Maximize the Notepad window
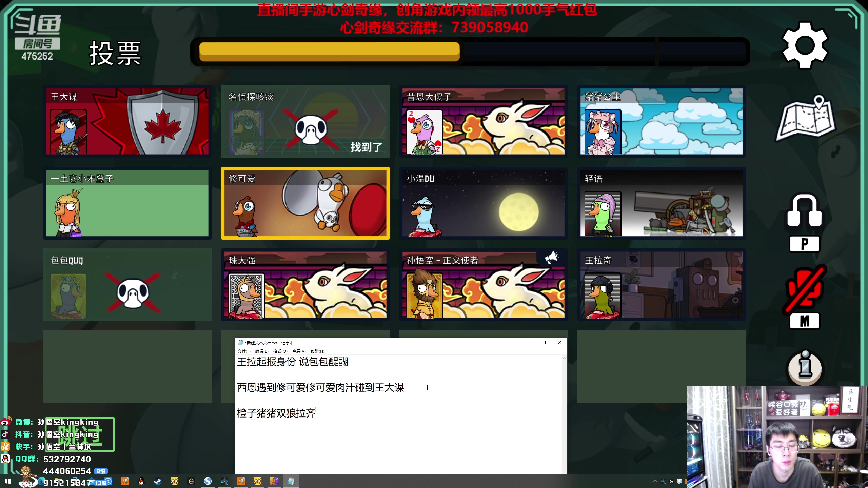 click(544, 343)
